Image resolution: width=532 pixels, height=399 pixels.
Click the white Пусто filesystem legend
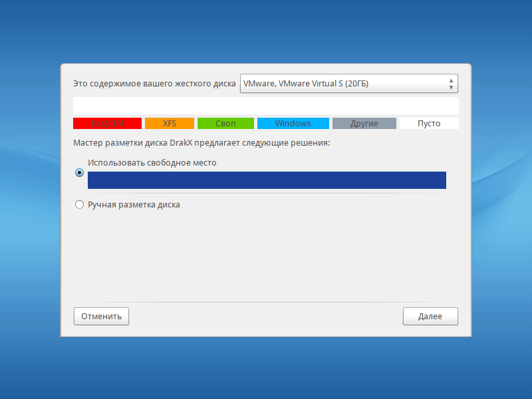428,123
